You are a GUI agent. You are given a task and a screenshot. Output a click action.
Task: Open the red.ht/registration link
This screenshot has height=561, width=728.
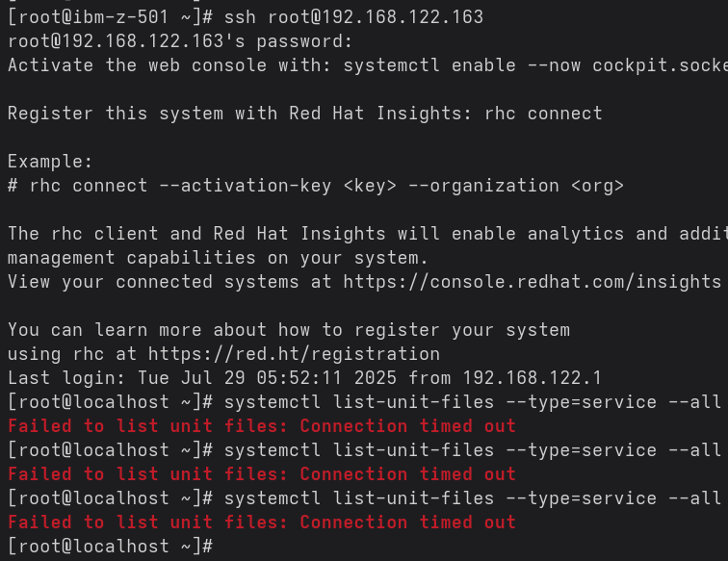coord(294,354)
